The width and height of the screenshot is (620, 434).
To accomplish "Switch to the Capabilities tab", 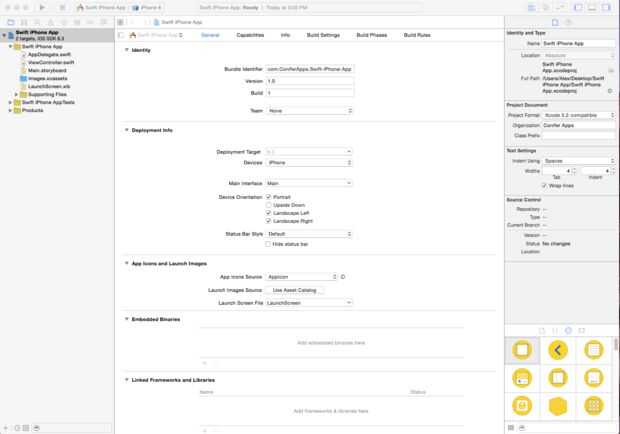I will click(250, 35).
